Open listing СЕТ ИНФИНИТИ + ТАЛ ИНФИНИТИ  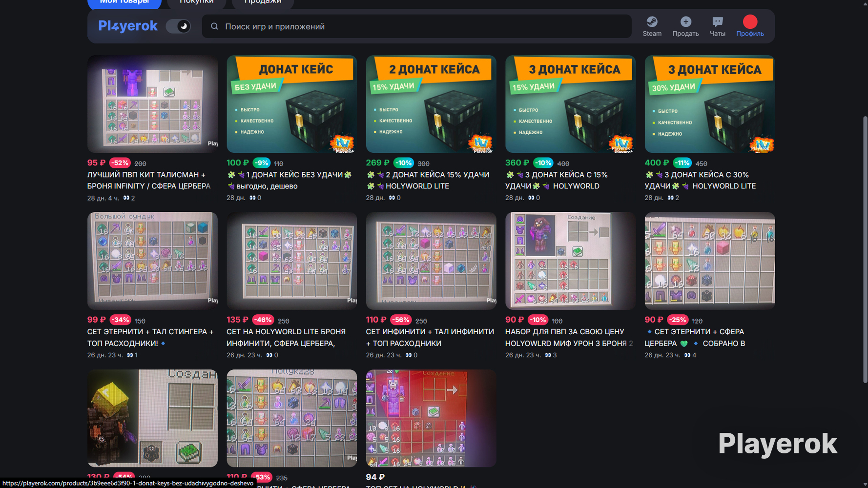tap(430, 337)
